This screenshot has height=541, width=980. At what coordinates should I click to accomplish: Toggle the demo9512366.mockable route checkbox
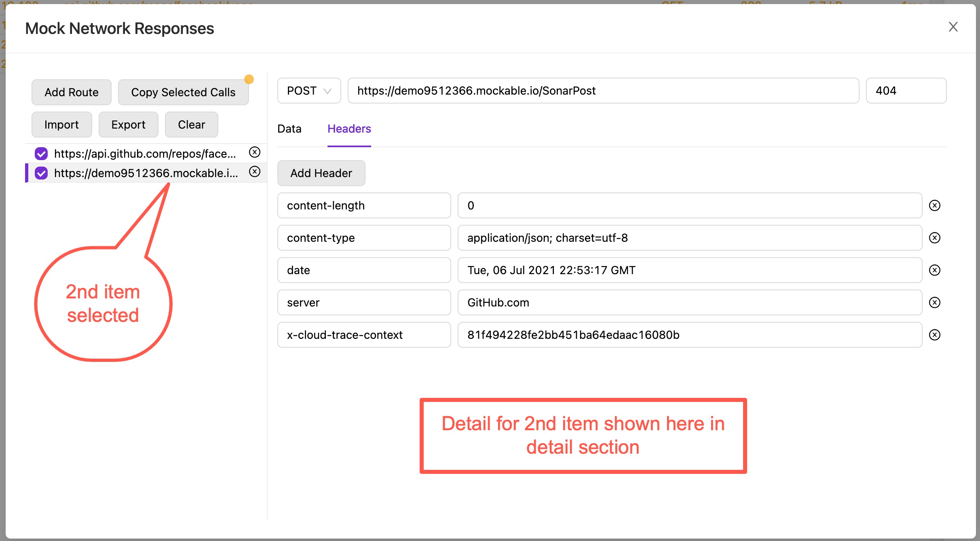(x=41, y=173)
